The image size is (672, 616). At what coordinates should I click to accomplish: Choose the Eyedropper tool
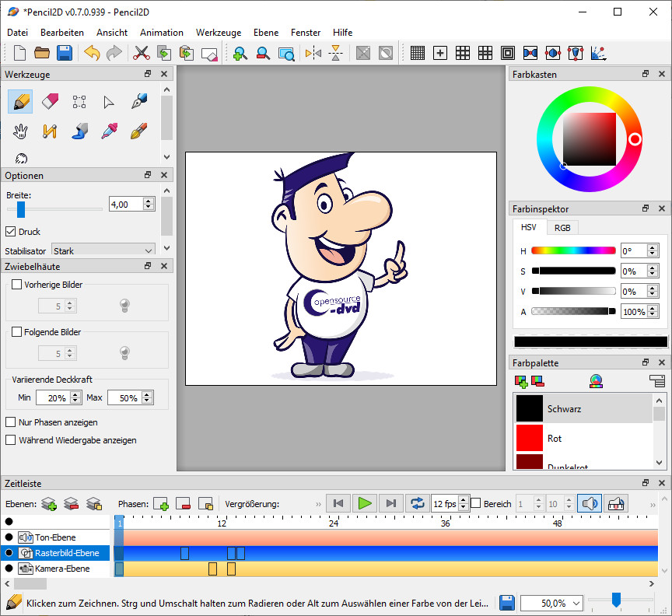click(x=109, y=131)
